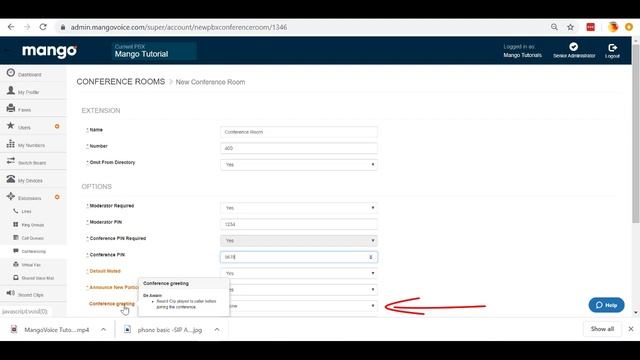Click the Conference greeting help label
This screenshot has height=360, width=640.
112,304
